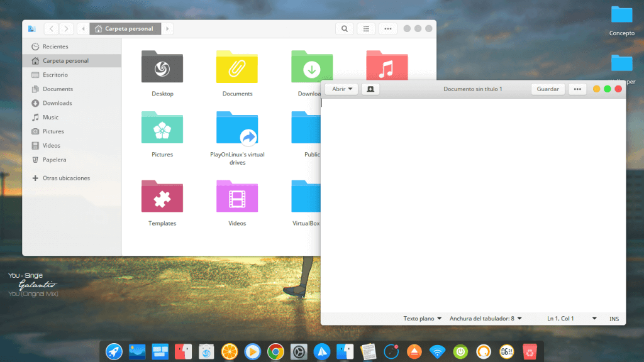Click the orange eject icon in dock
Screen dimensions: 644x362
pos(414,352)
